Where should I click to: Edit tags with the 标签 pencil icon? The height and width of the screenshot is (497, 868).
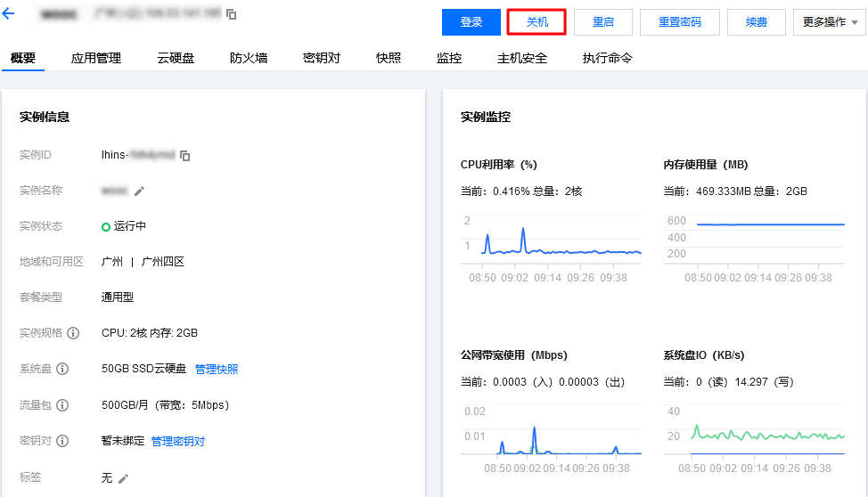click(123, 478)
